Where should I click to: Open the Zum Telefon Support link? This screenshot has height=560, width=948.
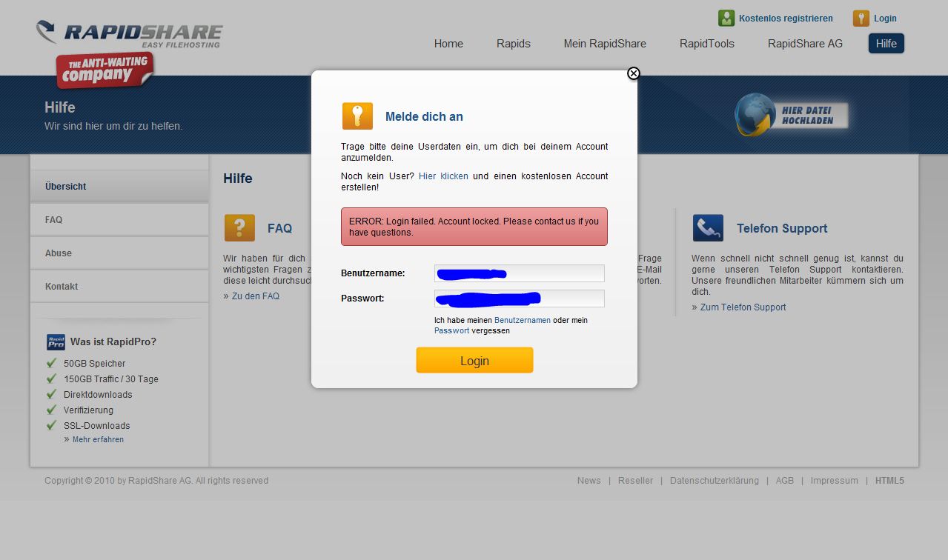[743, 307]
